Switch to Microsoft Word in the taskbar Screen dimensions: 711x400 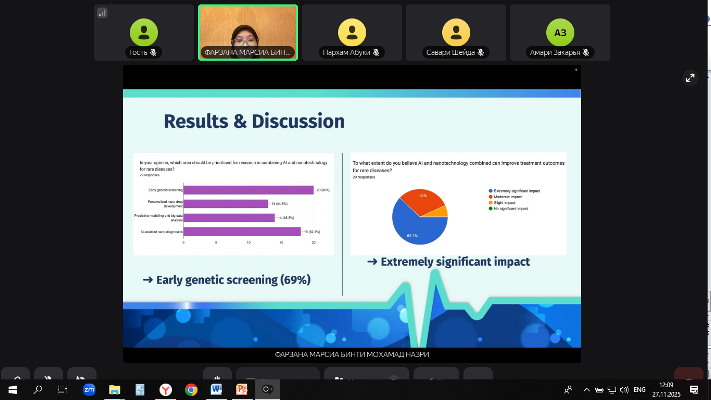pyautogui.click(x=215, y=389)
